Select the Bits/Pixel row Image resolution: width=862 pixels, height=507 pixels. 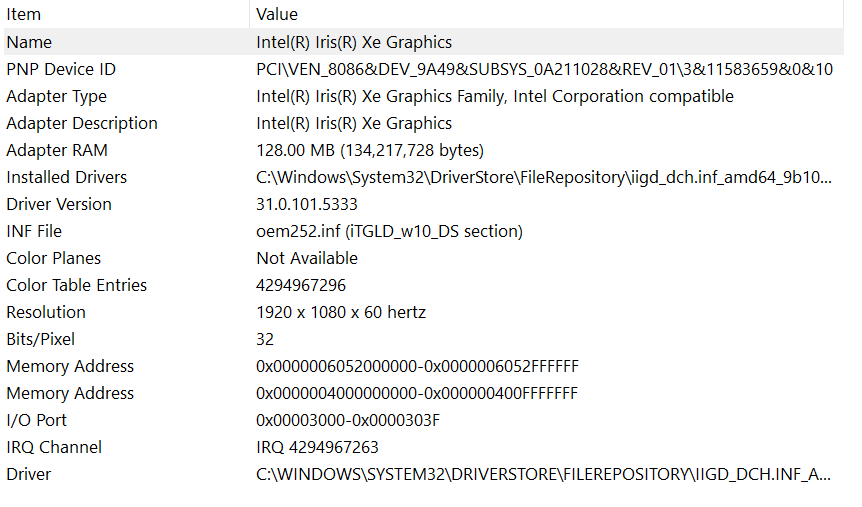(x=423, y=338)
